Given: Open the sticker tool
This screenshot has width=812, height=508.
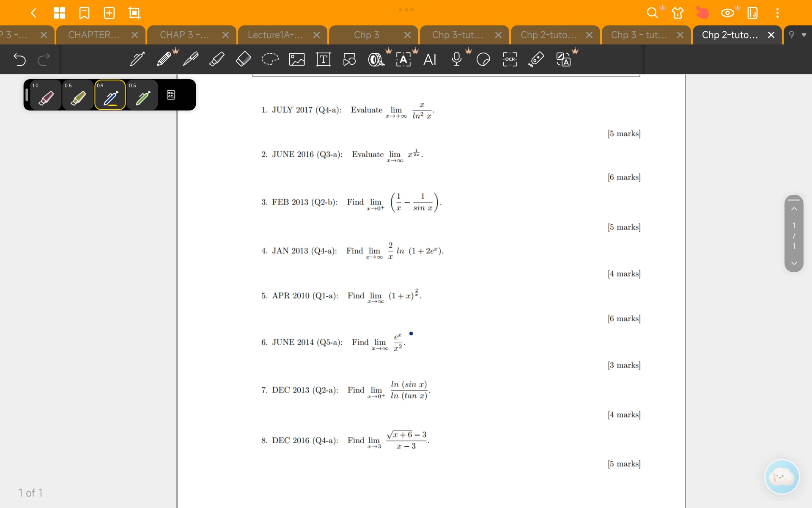Looking at the screenshot, I should (x=483, y=59).
